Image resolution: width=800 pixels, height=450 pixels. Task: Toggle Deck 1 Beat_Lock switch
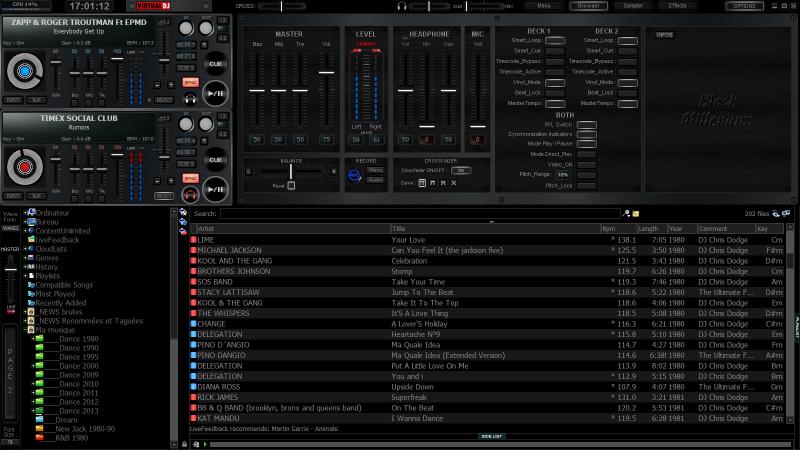(x=555, y=93)
